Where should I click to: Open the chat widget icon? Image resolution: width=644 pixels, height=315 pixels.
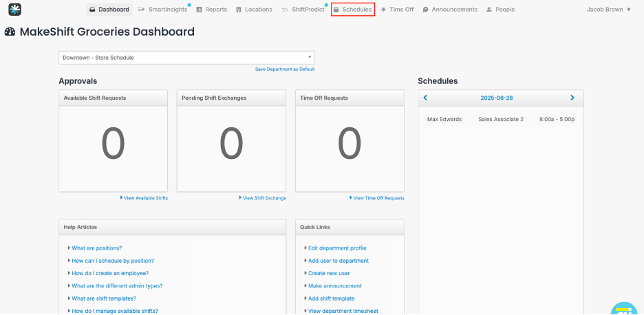coord(624,309)
